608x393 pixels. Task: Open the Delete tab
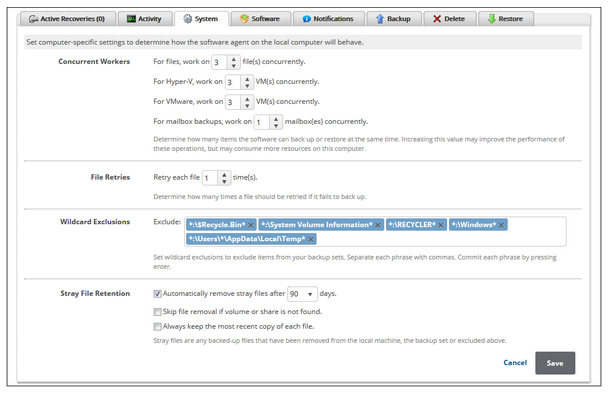450,19
